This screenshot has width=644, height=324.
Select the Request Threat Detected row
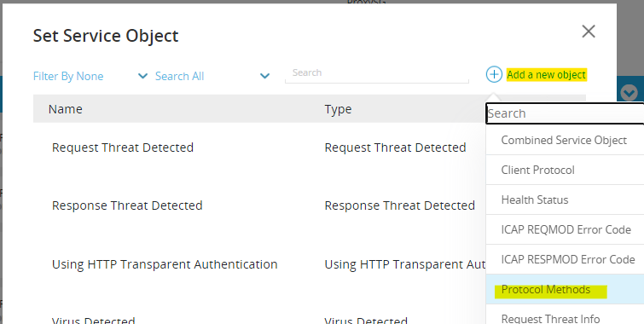point(259,148)
